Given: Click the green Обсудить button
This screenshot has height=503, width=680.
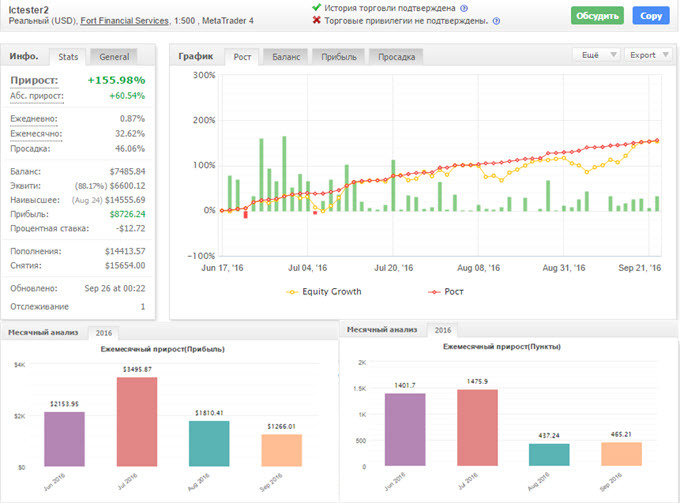Looking at the screenshot, I should click(597, 16).
